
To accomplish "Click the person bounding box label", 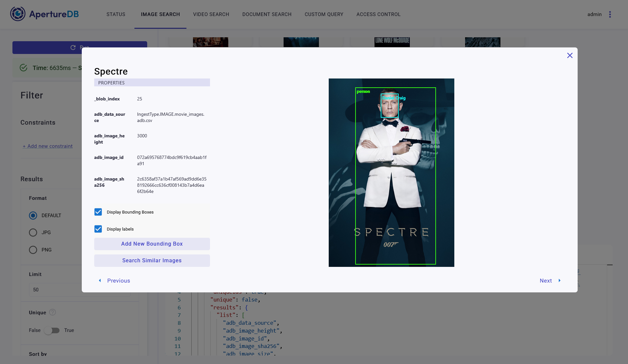I will pyautogui.click(x=363, y=92).
